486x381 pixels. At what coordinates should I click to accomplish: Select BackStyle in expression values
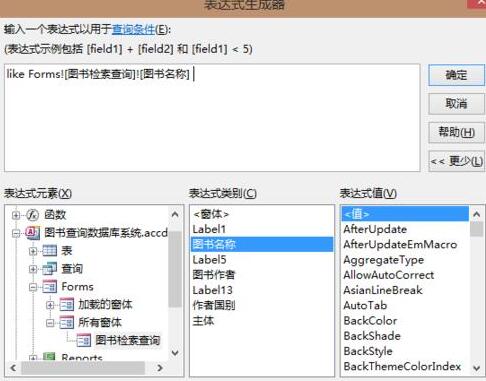click(405, 351)
